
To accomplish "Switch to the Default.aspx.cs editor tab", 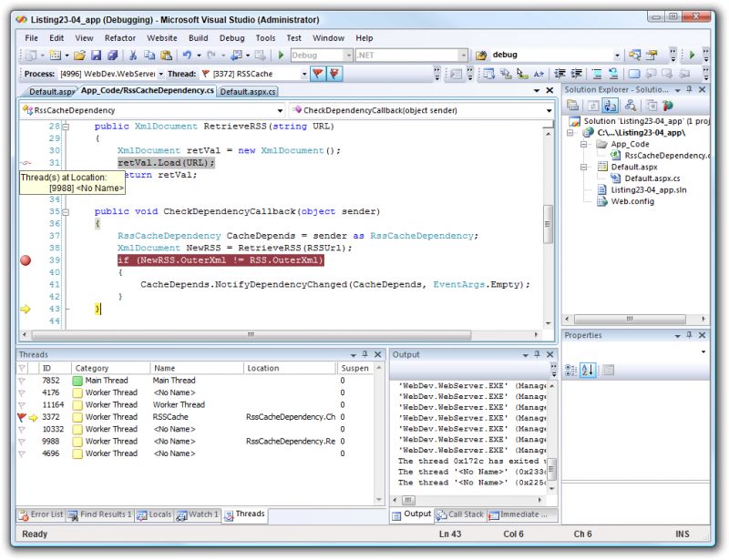I will tap(247, 91).
